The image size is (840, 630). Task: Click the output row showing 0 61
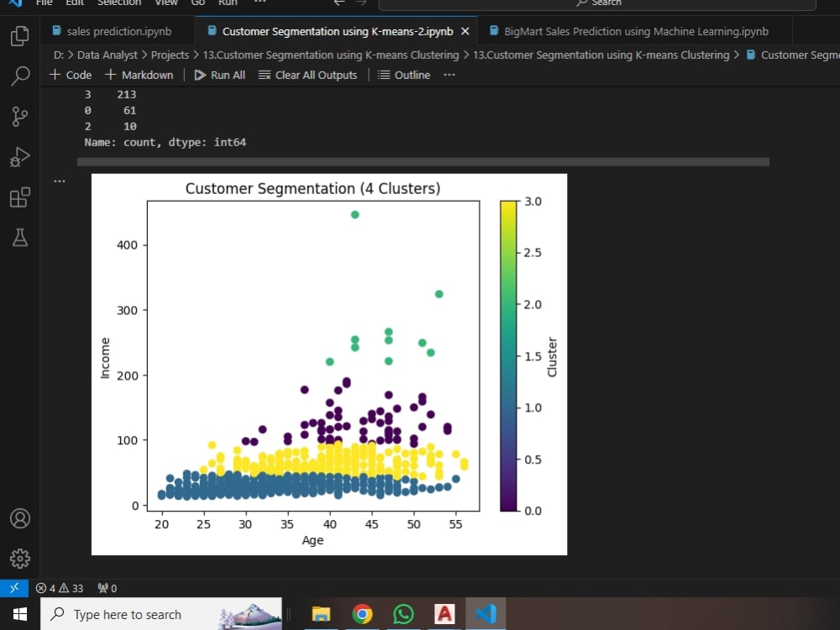point(110,110)
